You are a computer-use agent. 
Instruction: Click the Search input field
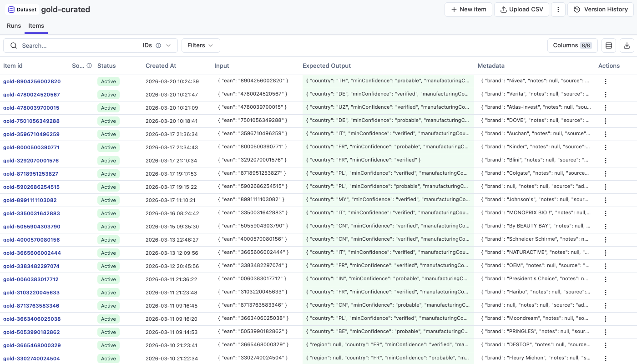click(x=77, y=45)
